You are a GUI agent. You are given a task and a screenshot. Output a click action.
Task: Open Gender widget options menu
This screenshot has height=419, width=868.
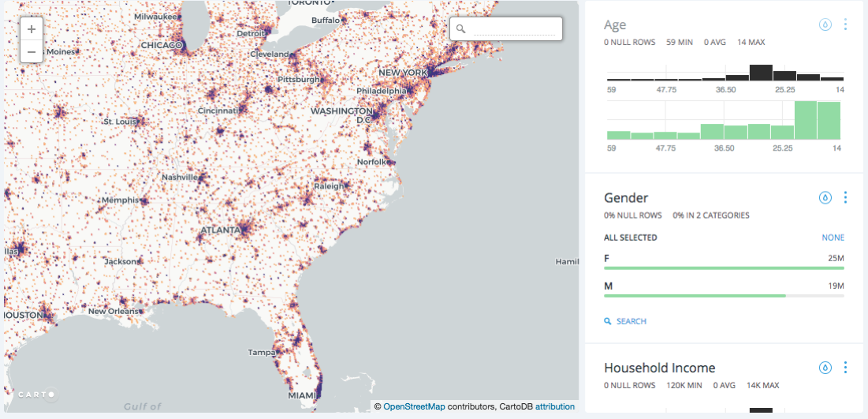coord(845,197)
